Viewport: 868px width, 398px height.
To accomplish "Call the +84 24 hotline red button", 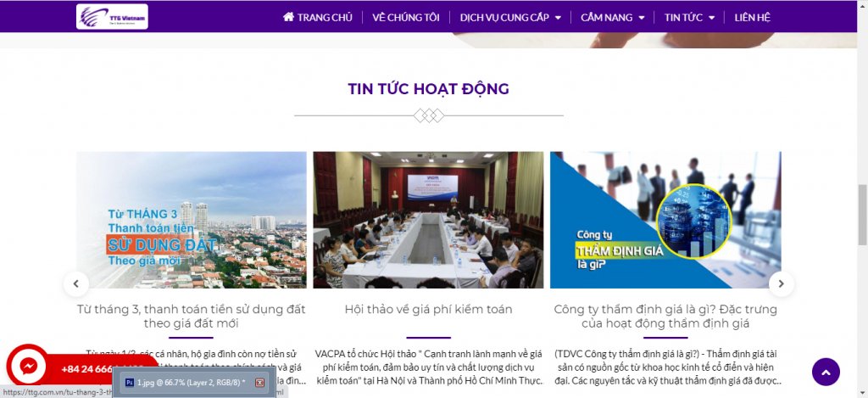I will [x=100, y=369].
